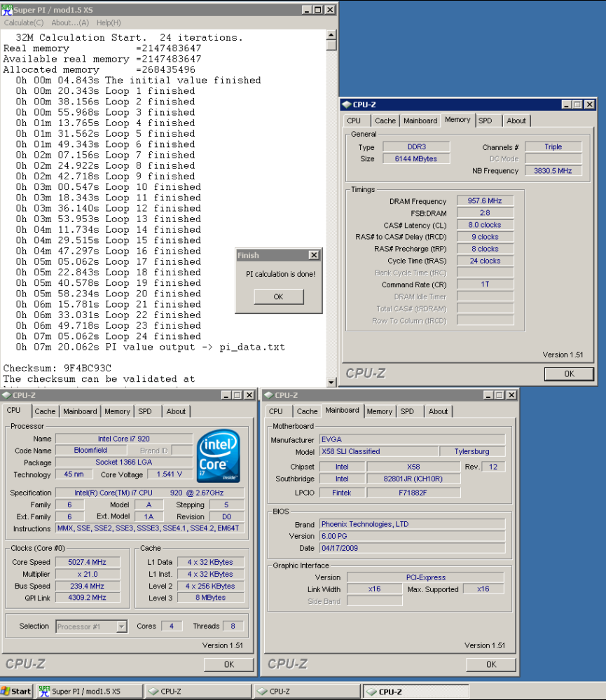Click the Super PI title bar icon
The image size is (606, 700).
coord(7,9)
